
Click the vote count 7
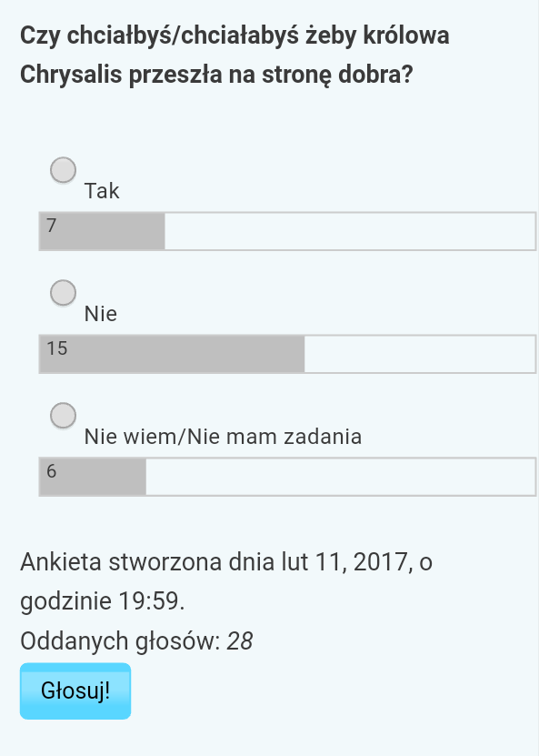pos(52,225)
